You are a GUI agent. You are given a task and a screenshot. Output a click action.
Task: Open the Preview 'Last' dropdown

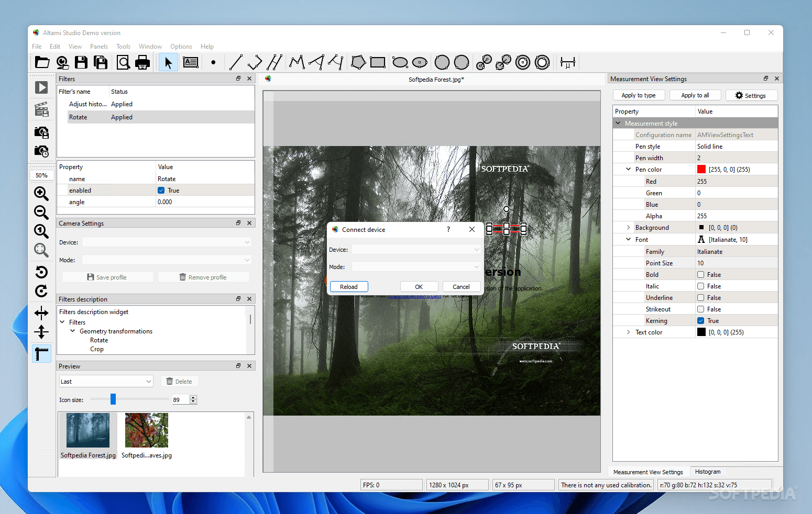pyautogui.click(x=106, y=382)
